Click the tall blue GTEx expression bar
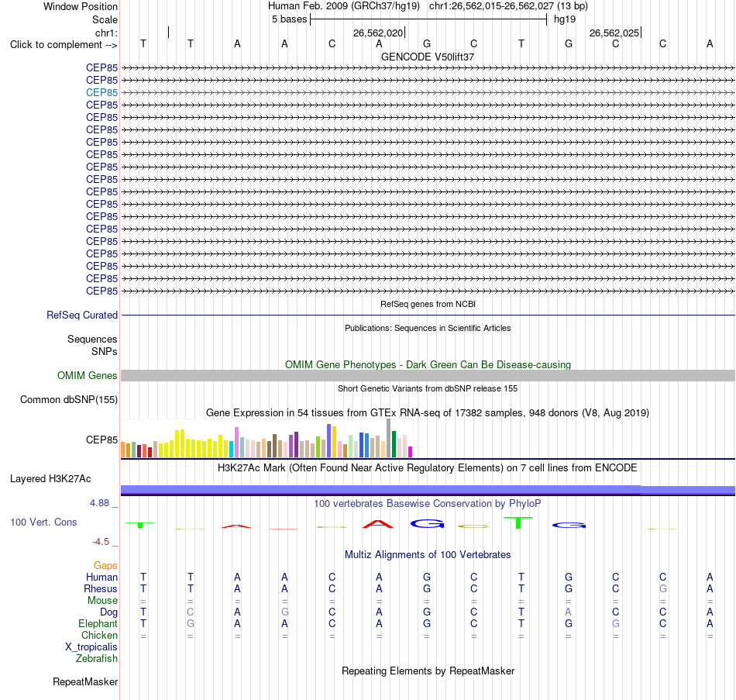Screen dimensions: 736x700 tap(329, 440)
